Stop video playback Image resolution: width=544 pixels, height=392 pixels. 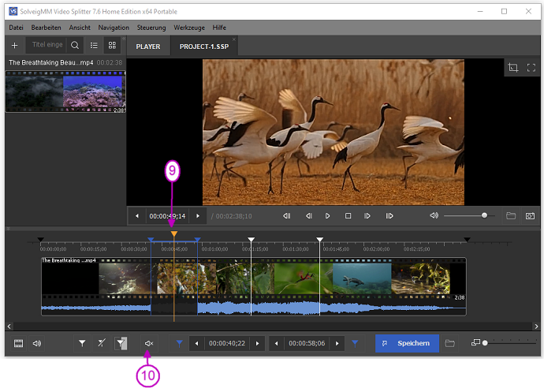tap(348, 216)
